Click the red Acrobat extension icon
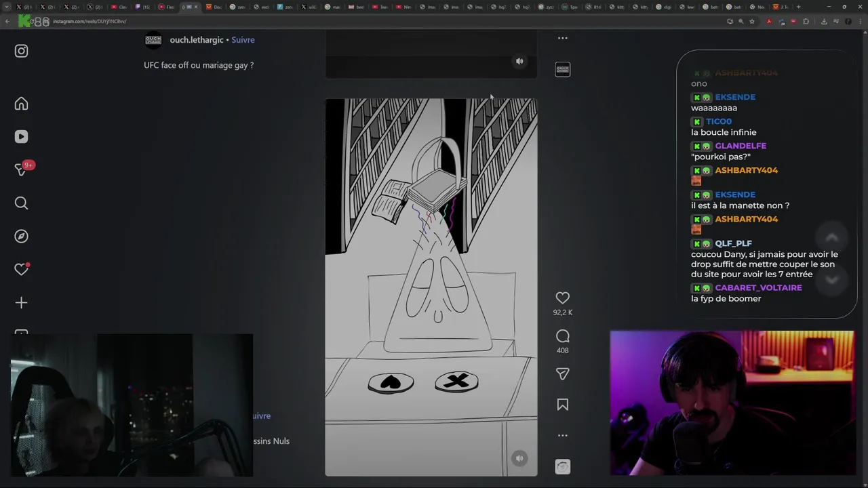868x488 pixels. click(x=769, y=21)
